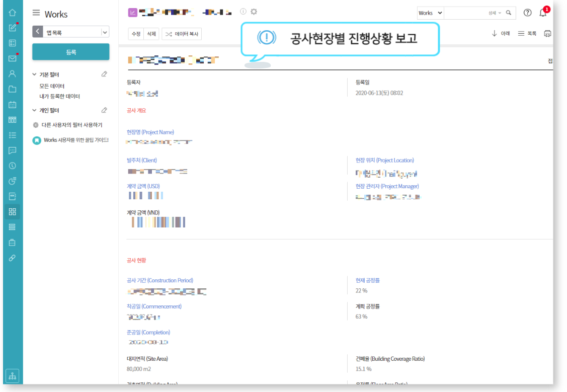Image resolution: width=567 pixels, height=392 pixels.
Task: Open the Mail envelope icon
Action: tap(12, 58)
